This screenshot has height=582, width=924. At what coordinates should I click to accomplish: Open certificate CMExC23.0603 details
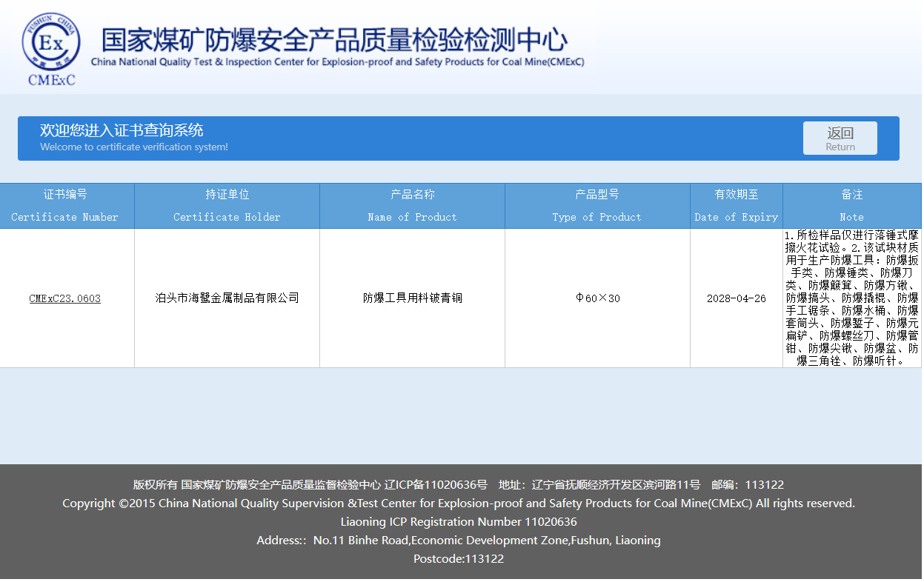tap(64, 298)
